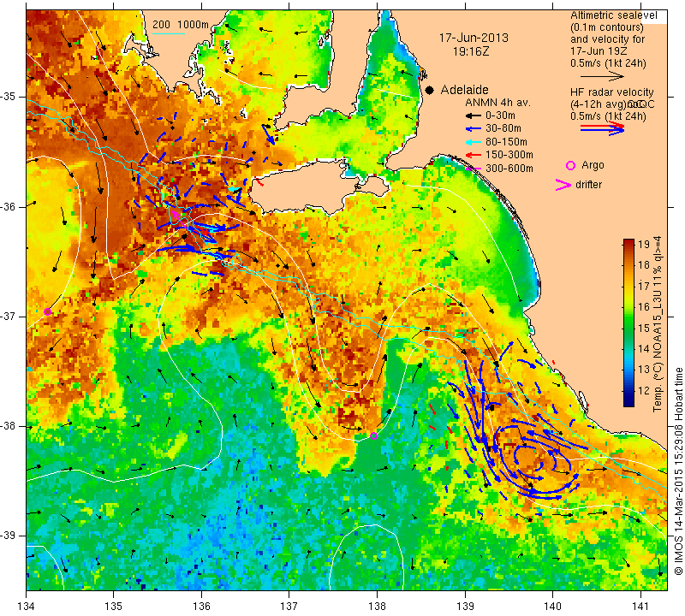685x616 pixels.
Task: Click the longitude axis label 140
Action: (552, 607)
